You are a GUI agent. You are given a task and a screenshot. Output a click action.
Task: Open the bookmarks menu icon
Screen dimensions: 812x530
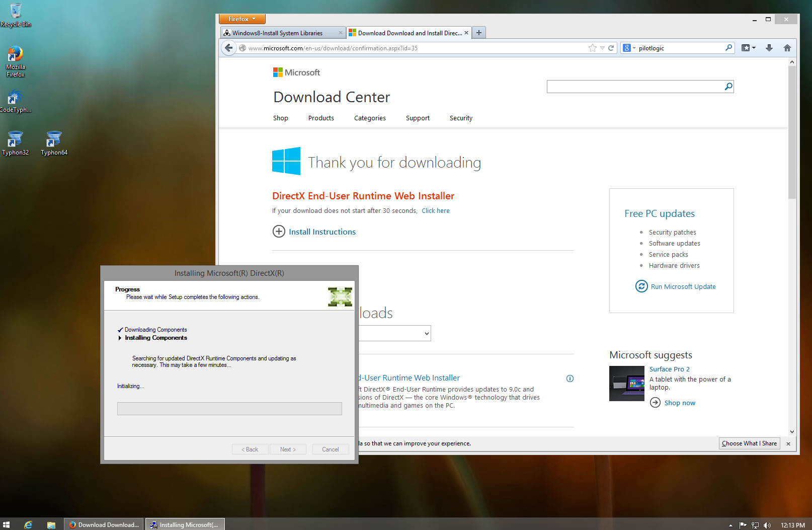coord(746,48)
